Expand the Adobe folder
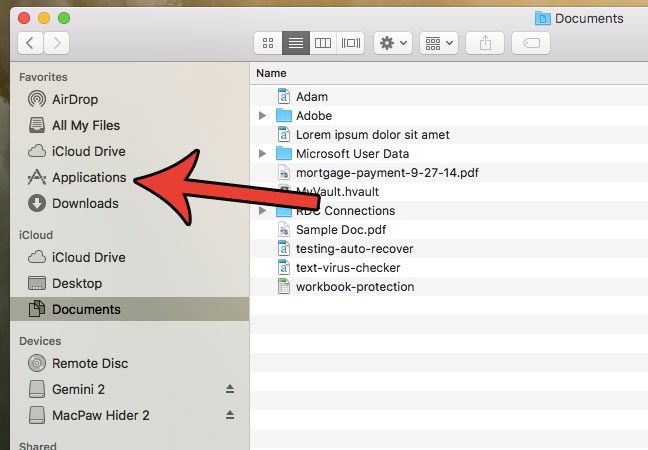Image resolution: width=648 pixels, height=450 pixels. coord(262,116)
